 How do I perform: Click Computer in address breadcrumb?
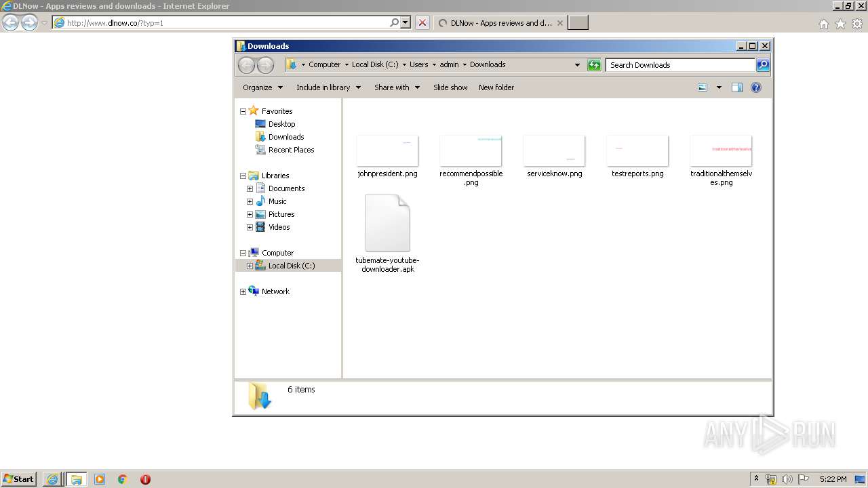pos(325,65)
